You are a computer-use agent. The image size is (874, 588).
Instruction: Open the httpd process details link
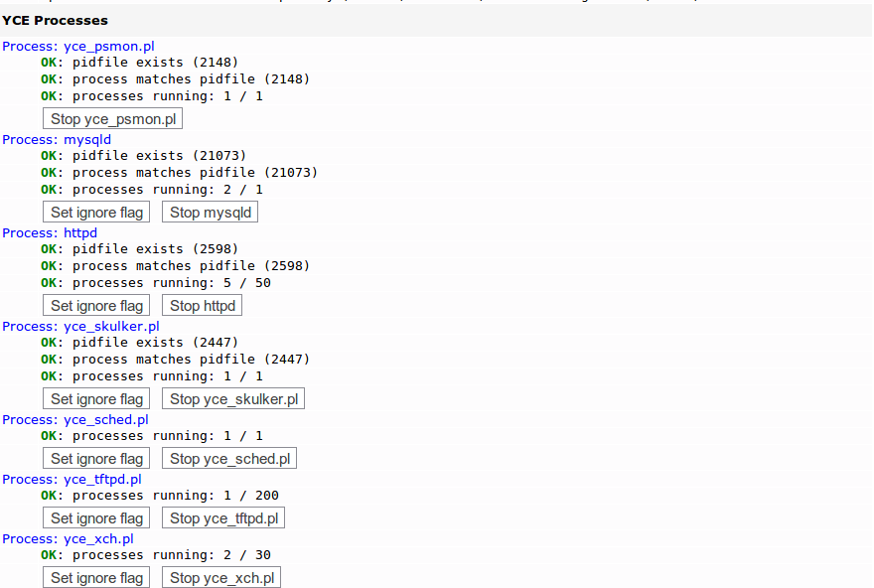(x=79, y=232)
